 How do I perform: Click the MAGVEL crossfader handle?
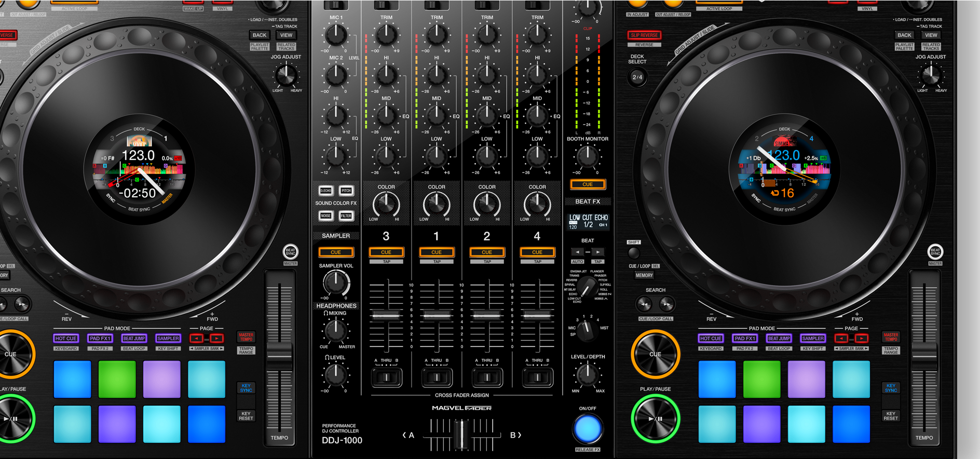pos(461,435)
